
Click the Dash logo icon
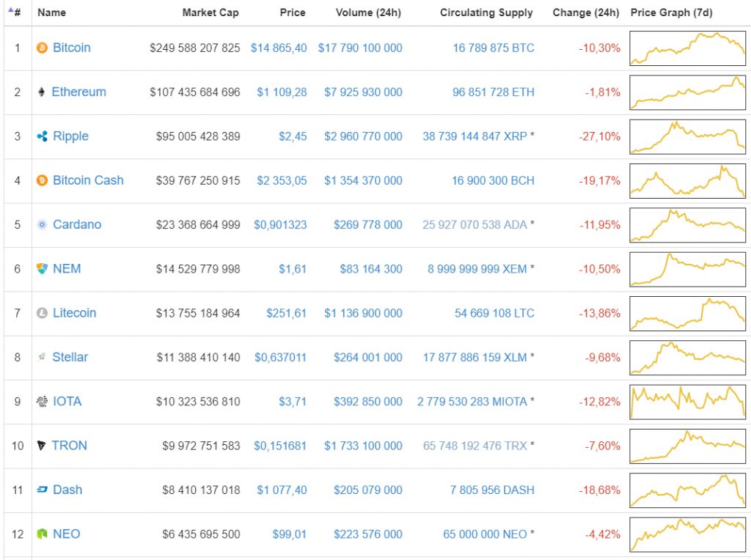coord(42,490)
